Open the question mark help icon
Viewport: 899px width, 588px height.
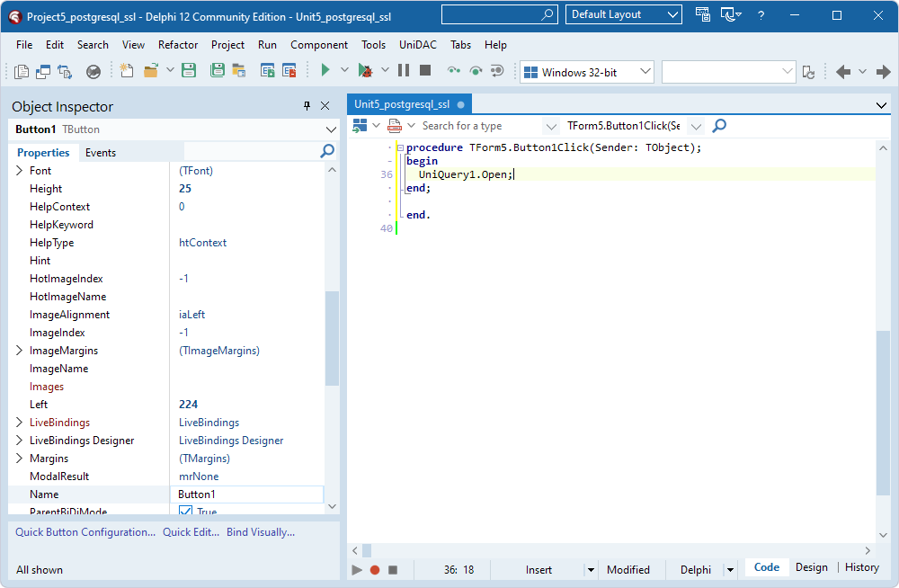tap(761, 15)
